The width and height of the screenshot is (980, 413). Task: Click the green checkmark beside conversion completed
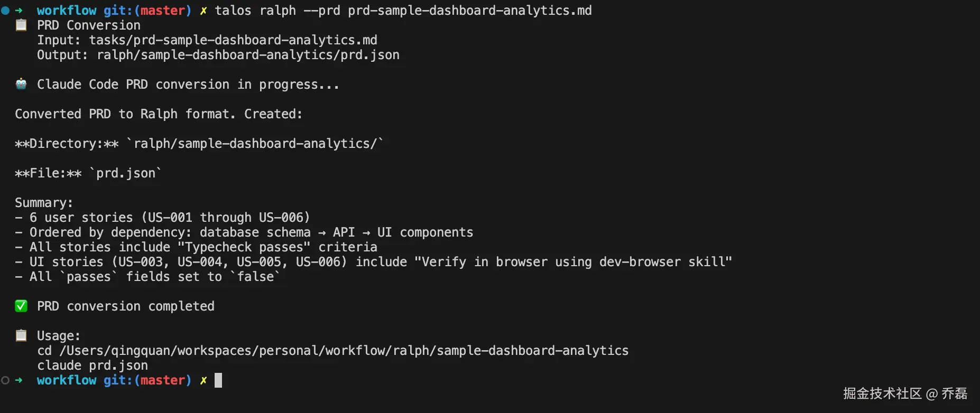pos(21,306)
